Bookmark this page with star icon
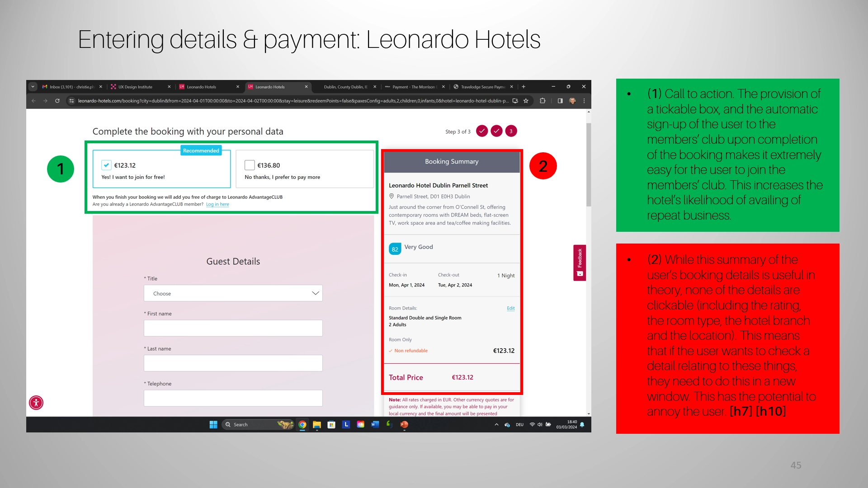This screenshot has width=868, height=488. 526,101
